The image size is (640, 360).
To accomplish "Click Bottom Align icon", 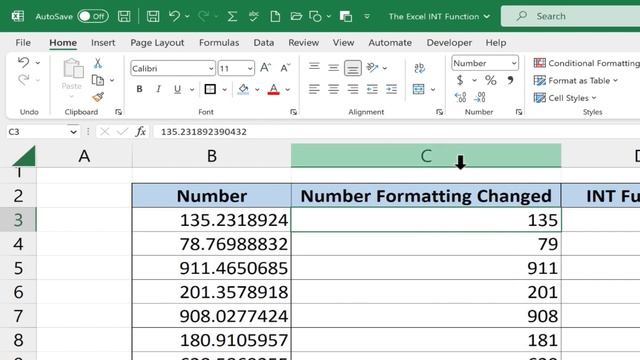I will coord(353,68).
